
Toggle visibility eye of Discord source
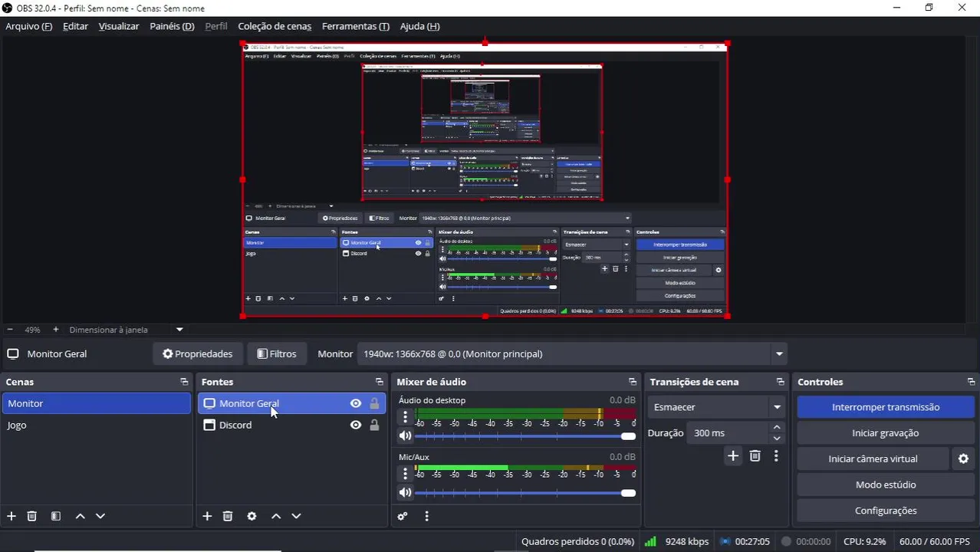356,425
